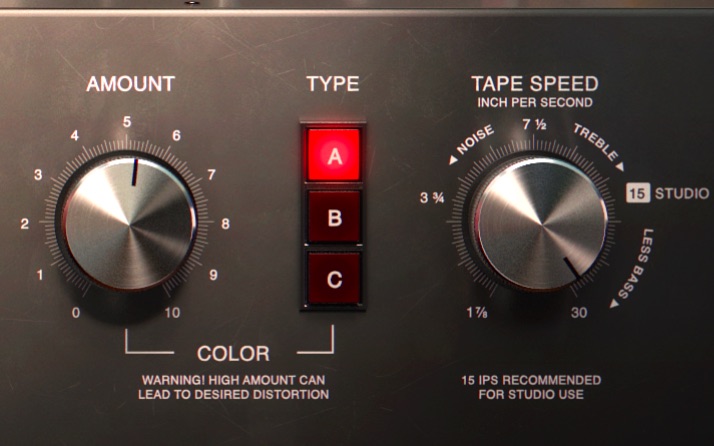The height and width of the screenshot is (446, 714).
Task: Choose 3 ¾ tape speed label
Action: (432, 198)
